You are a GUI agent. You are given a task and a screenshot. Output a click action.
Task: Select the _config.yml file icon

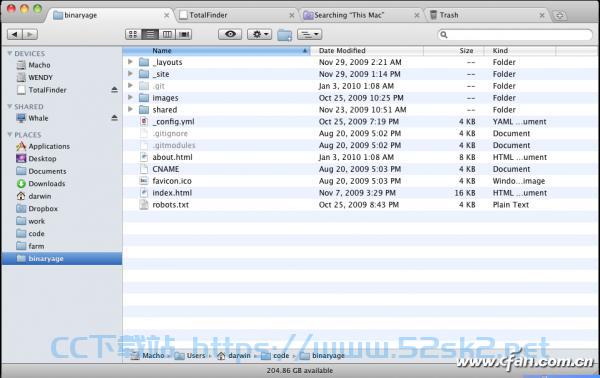tap(144, 121)
